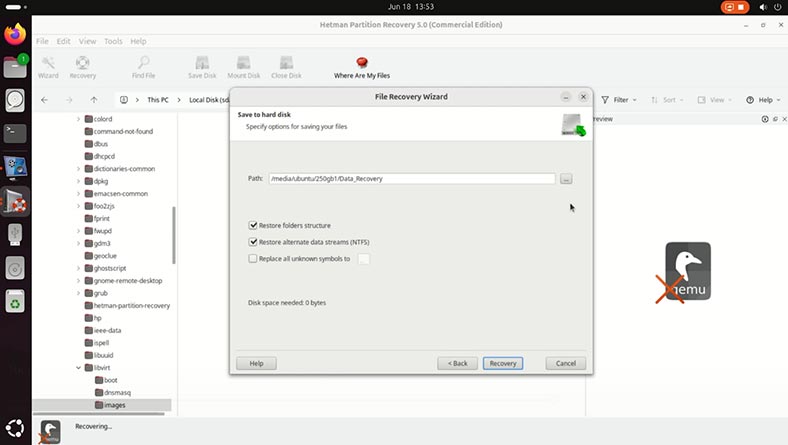Show applications with Ubuntu logo
Image resolution: width=788 pixels, height=445 pixels.
point(15,428)
